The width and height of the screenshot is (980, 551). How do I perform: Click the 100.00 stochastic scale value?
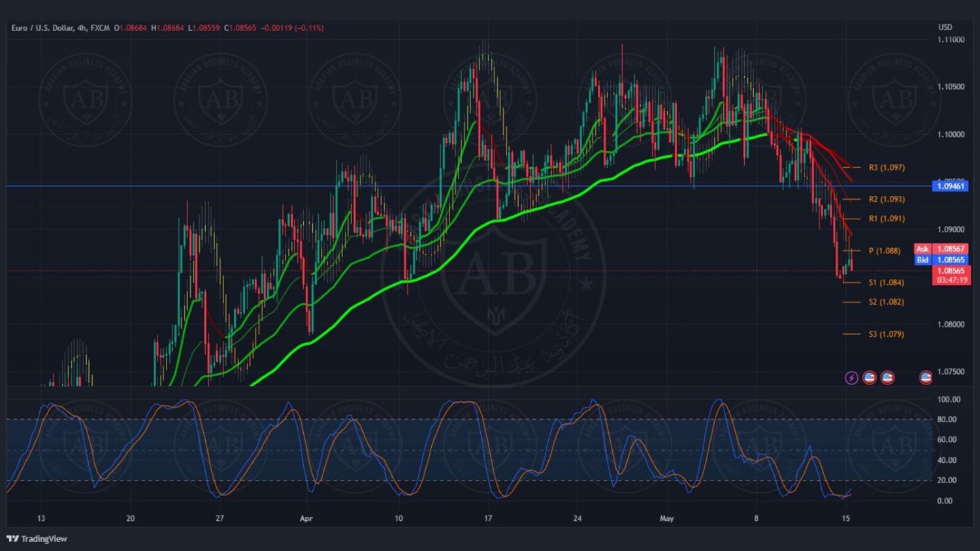point(949,400)
